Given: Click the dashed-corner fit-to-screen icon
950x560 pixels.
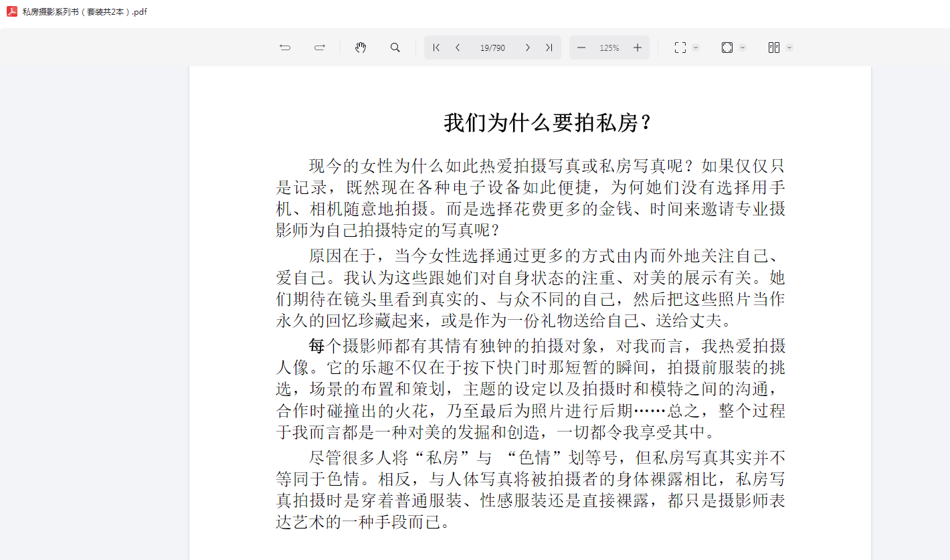Looking at the screenshot, I should tap(680, 48).
